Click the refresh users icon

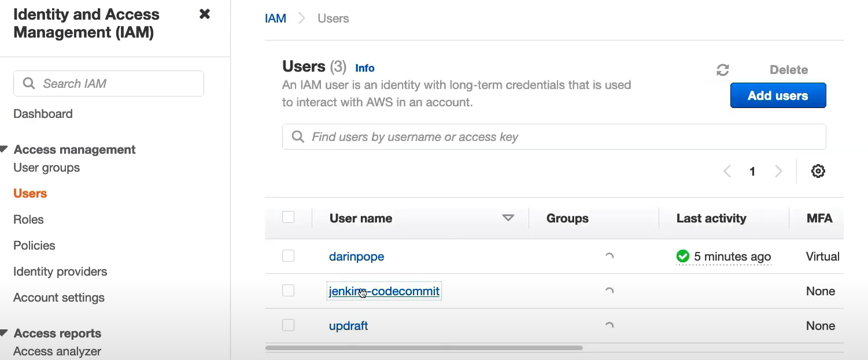pyautogui.click(x=722, y=70)
